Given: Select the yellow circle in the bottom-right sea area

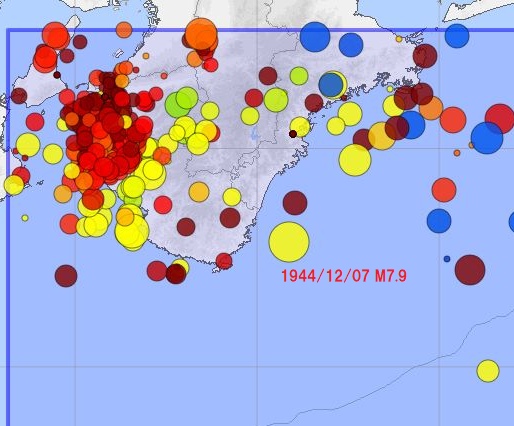Looking at the screenshot, I should (488, 371).
